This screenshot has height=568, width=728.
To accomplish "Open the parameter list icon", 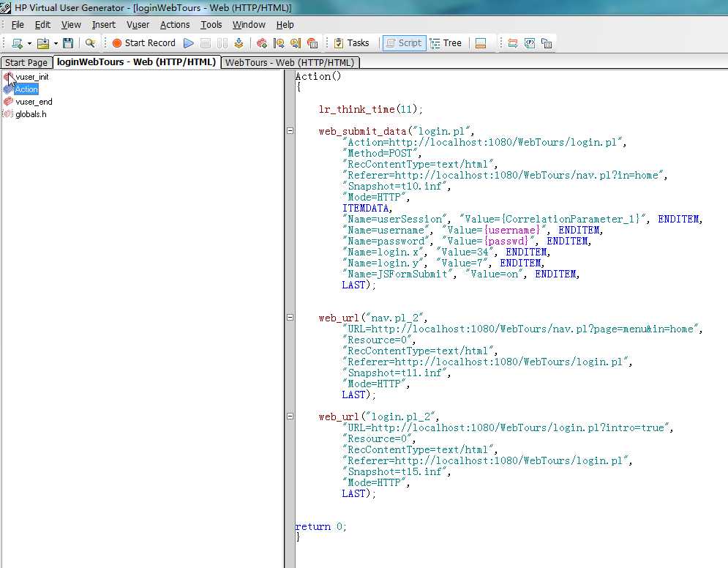I will coord(530,43).
